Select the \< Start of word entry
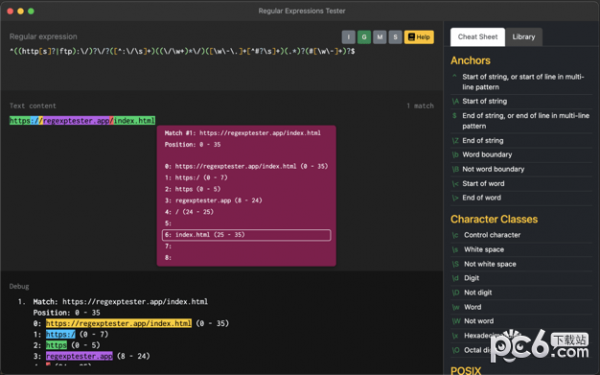The image size is (600, 375). (521, 184)
